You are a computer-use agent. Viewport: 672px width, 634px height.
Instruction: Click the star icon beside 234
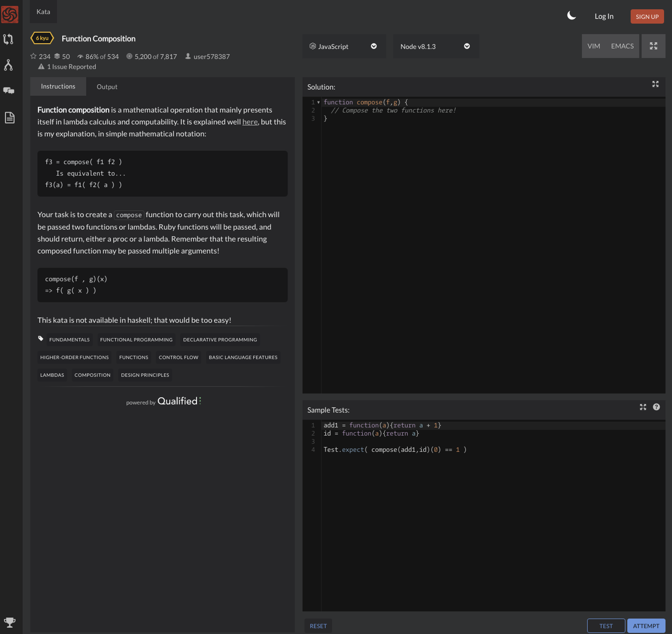pos(34,56)
